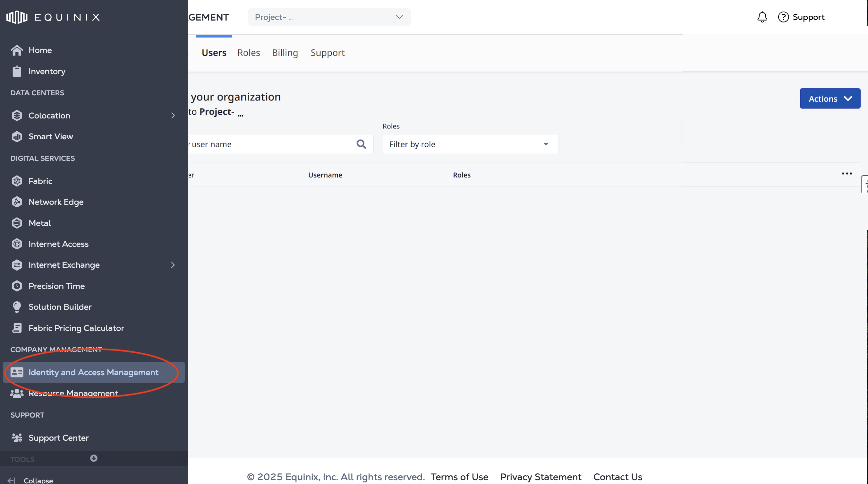
Task: Open the Filter by role dropdown
Action: [x=470, y=144]
